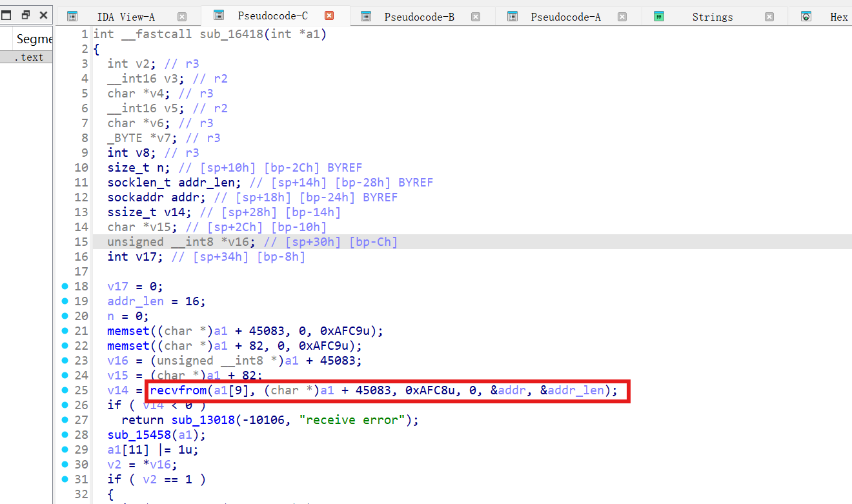
Task: Close the Pseudocode-A tab
Action: tap(622, 17)
